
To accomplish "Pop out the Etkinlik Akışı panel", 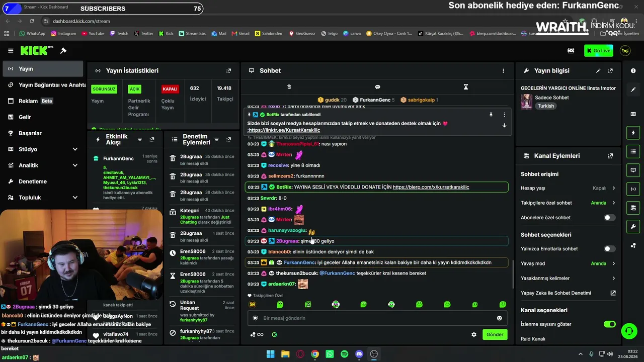I will coord(152,139).
